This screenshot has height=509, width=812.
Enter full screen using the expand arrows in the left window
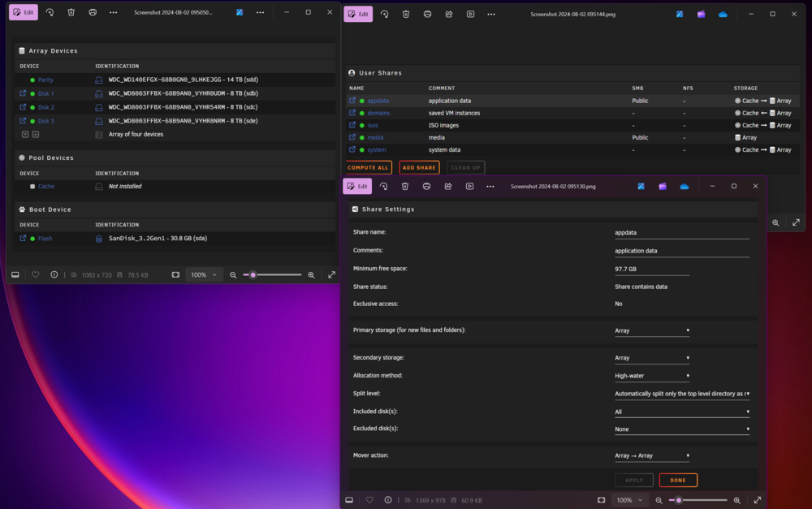click(331, 275)
